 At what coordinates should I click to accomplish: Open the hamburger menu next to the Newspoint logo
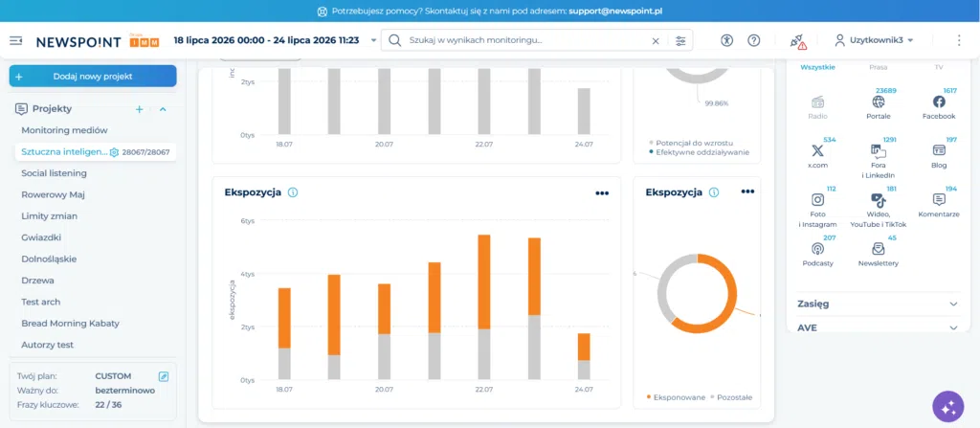click(x=15, y=40)
